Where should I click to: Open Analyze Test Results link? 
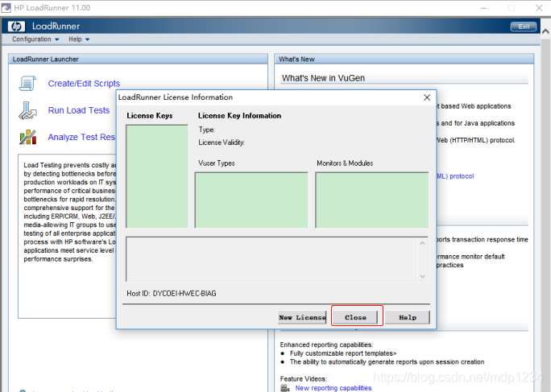point(81,137)
